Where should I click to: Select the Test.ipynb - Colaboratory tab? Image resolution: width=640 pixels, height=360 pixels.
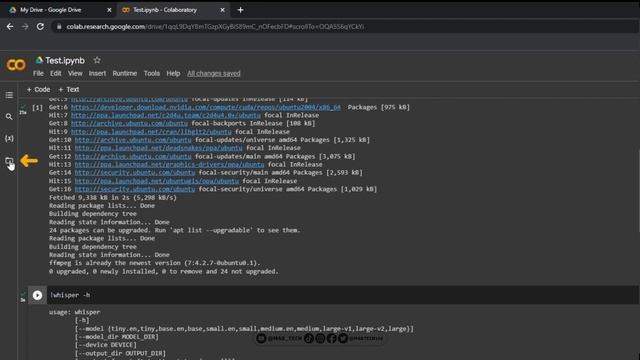click(173, 10)
